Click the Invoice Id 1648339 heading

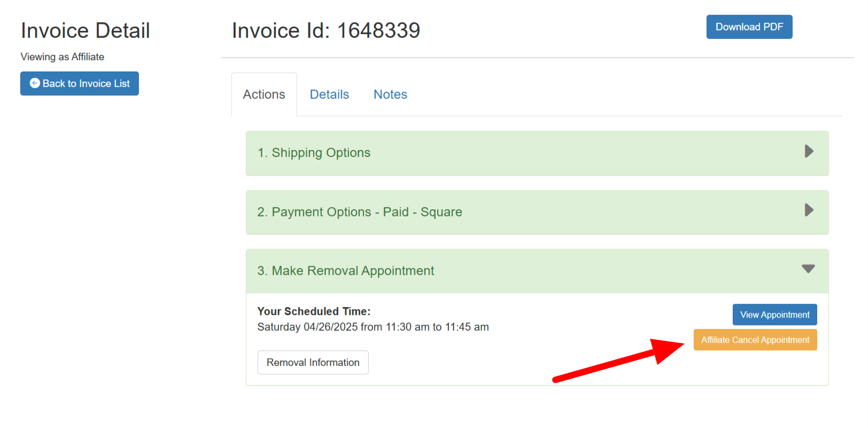(x=325, y=30)
